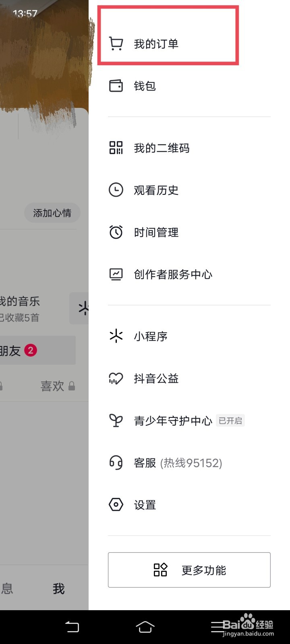
Task: Tap the customer service headset icon
Action: [x=116, y=463]
